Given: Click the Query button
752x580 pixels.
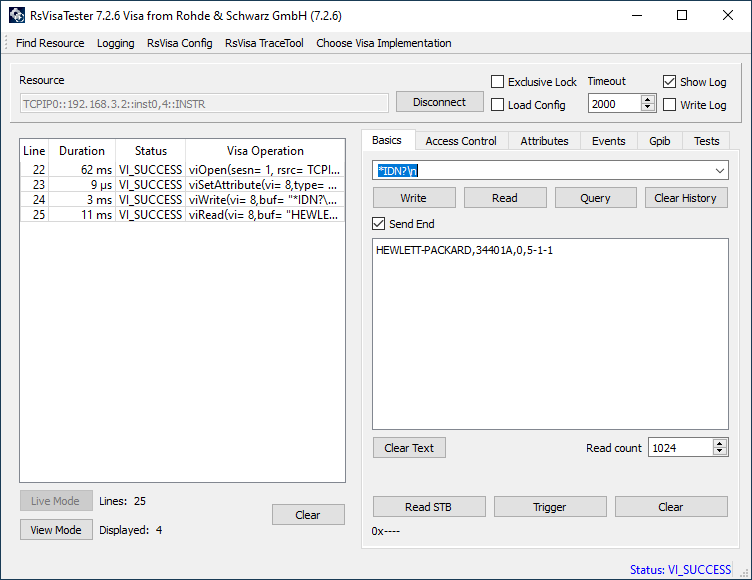Looking at the screenshot, I should click(x=595, y=198).
